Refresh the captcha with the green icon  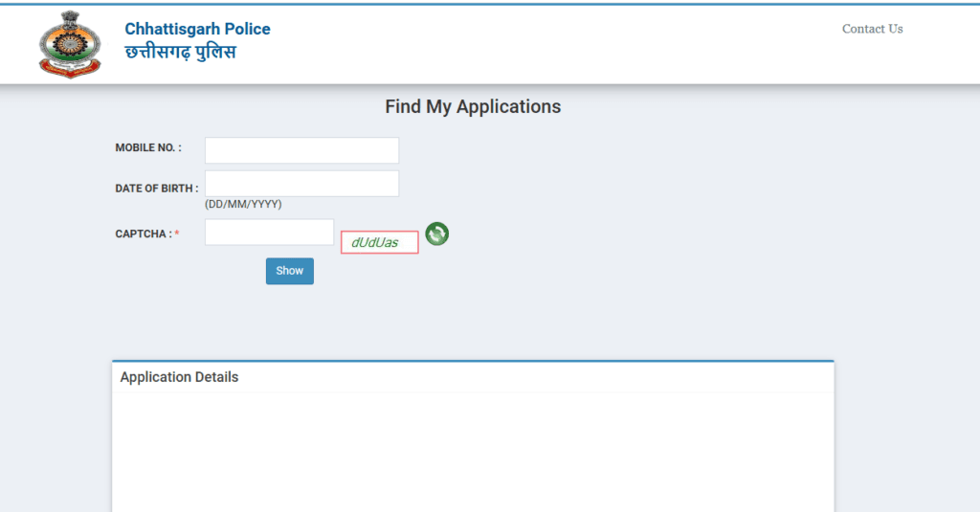(436, 234)
